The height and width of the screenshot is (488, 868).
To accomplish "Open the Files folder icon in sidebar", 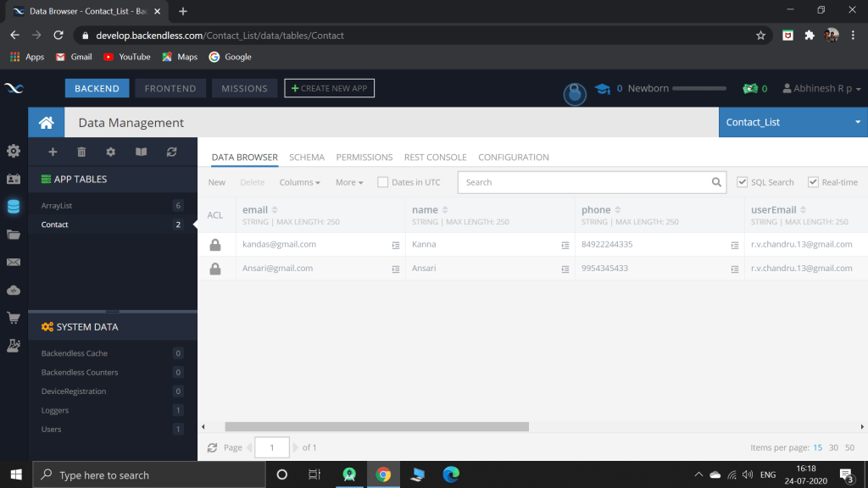I will coord(14,235).
